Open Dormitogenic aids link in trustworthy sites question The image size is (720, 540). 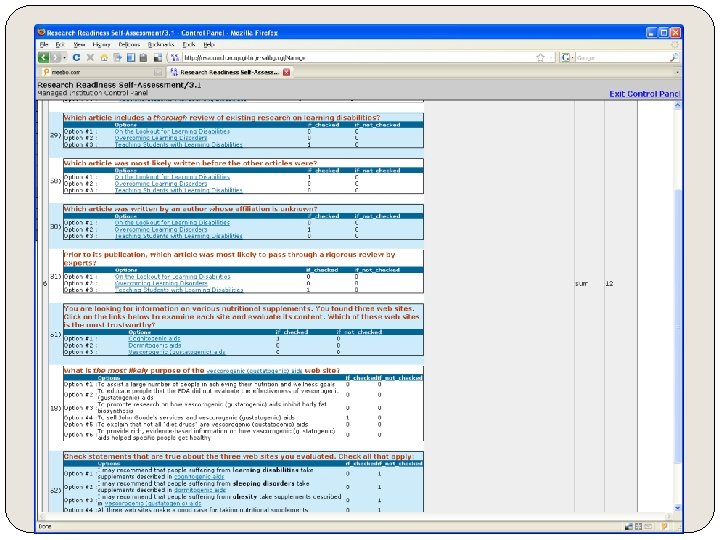155,345
